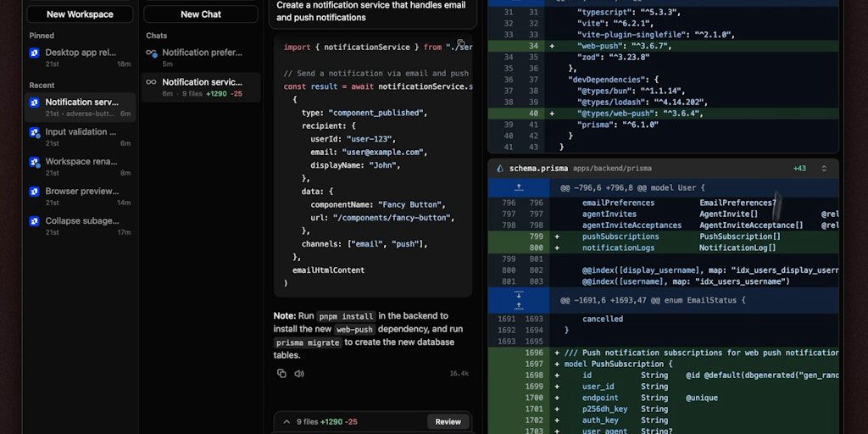The image size is (868, 434).
Task: Click the Notification preferences chat icon
Action: point(151,53)
